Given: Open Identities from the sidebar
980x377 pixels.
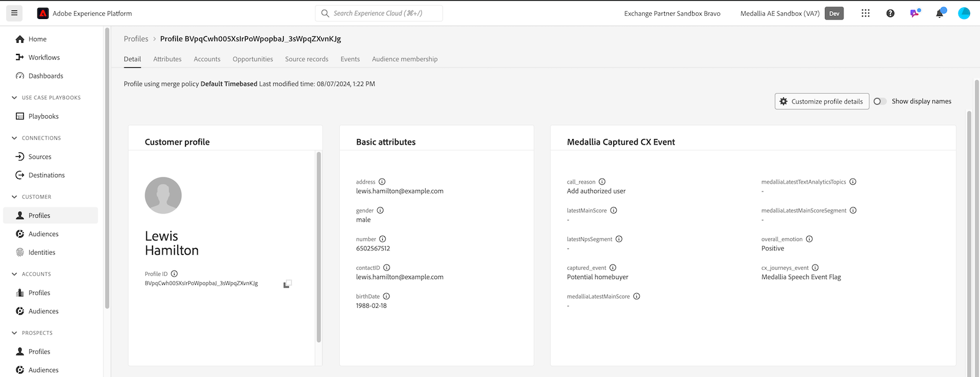Looking at the screenshot, I should pyautogui.click(x=42, y=252).
